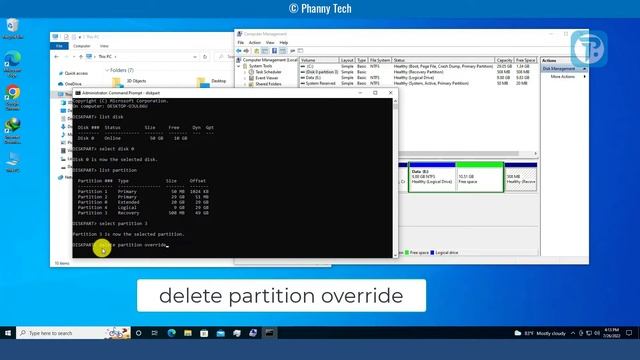Screen dimensions: 640x360
Task: Collapse Disk Management section in Actions pane
Action: point(584,69)
